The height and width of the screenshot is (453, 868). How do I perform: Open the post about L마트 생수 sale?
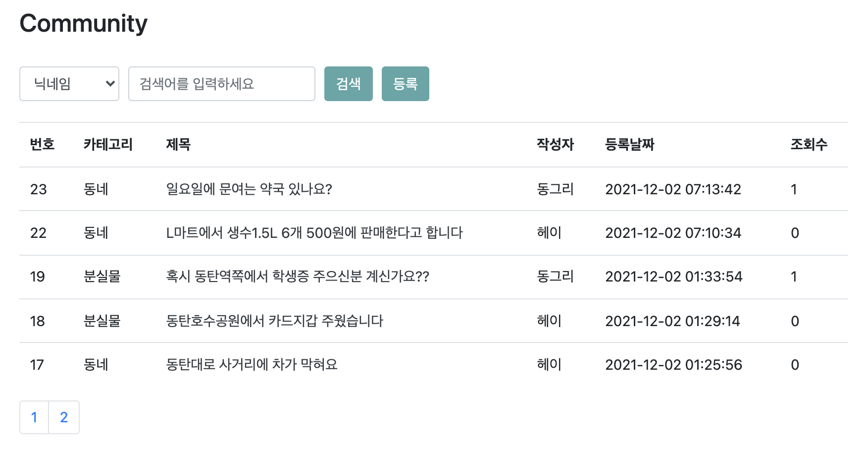[315, 233]
